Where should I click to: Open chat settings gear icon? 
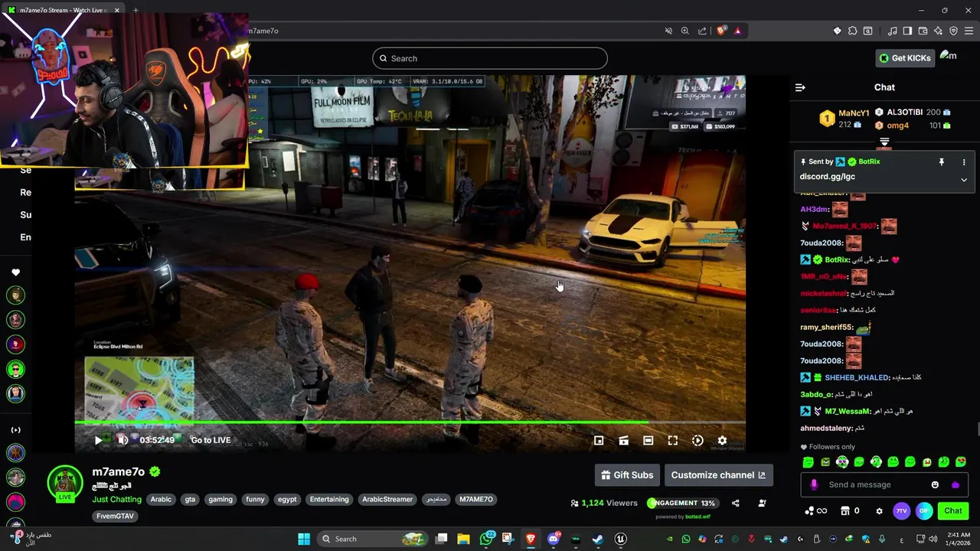click(879, 511)
